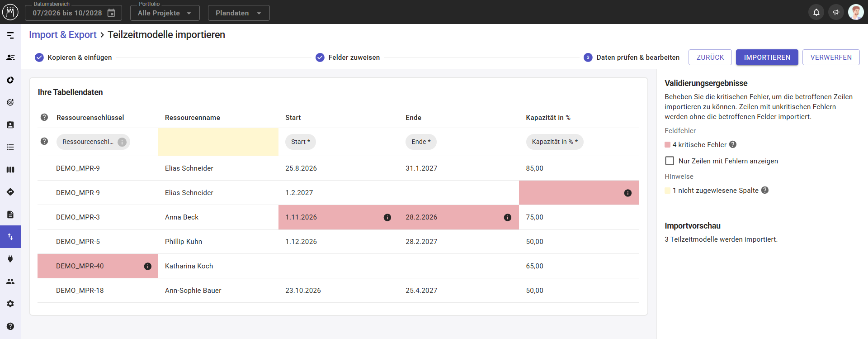Open the Kapazität in % * assignment chip

click(x=555, y=142)
